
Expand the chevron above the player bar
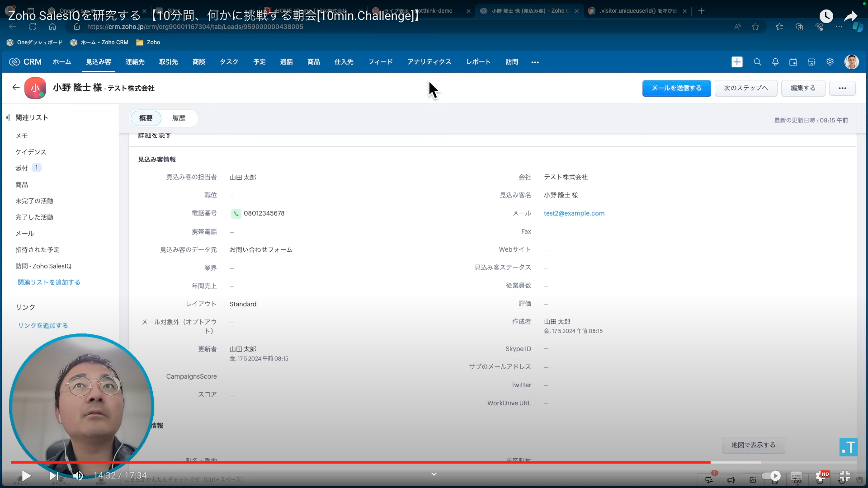point(434,474)
